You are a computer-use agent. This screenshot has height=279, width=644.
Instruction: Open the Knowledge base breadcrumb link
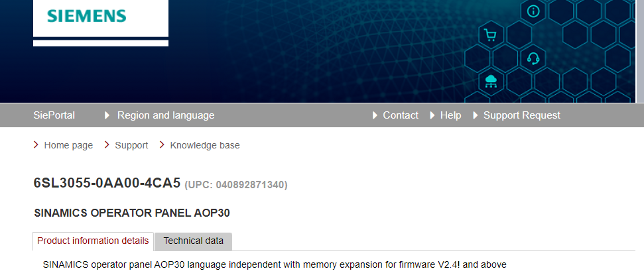tap(205, 145)
